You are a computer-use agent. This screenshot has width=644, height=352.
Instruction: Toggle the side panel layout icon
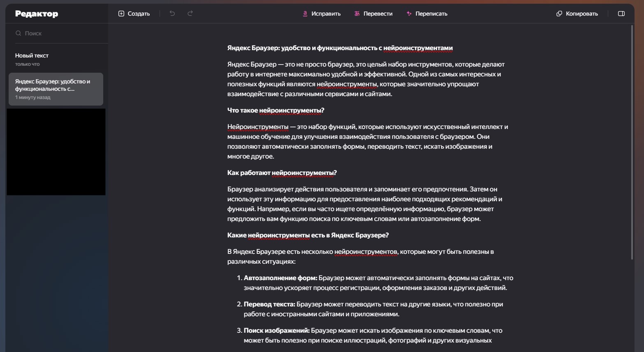coord(621,14)
